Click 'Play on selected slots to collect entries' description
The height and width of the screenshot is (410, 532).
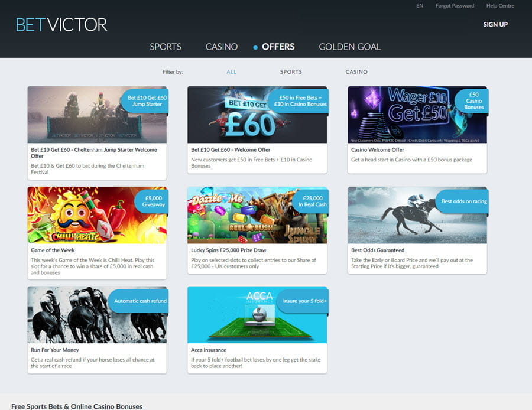point(254,263)
